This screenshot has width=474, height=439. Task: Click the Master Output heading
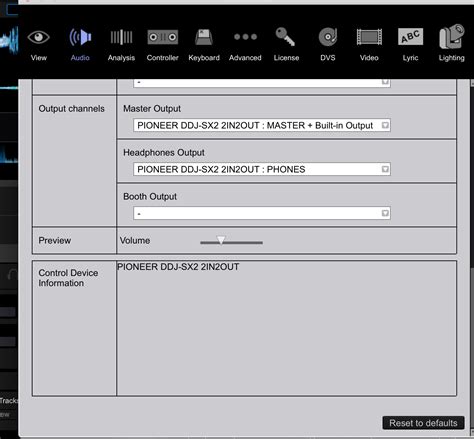click(152, 109)
